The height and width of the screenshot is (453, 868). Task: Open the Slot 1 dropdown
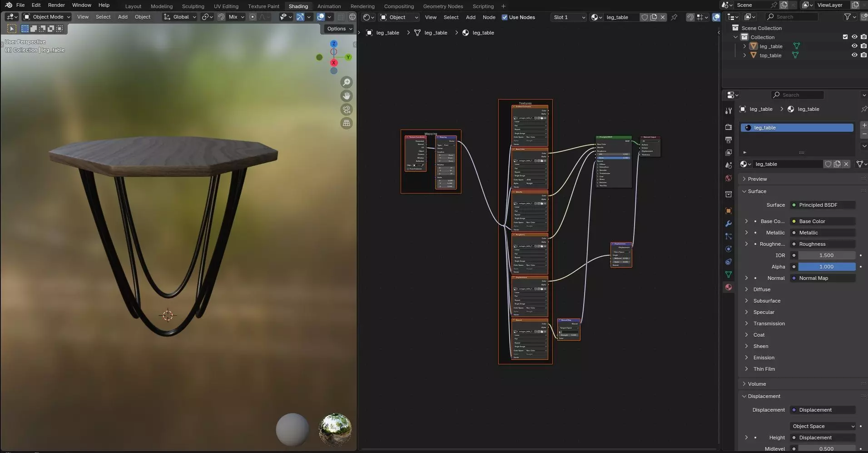569,17
